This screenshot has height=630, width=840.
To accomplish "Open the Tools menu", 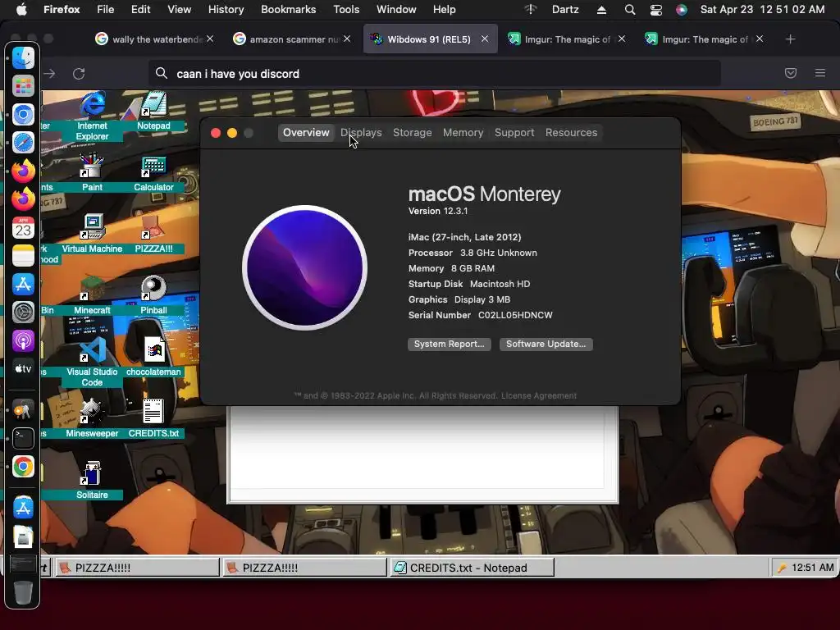I will click(x=346, y=10).
